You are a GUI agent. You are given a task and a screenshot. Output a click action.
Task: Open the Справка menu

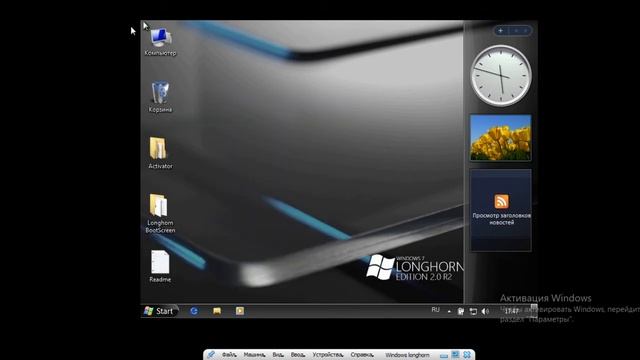click(x=362, y=355)
